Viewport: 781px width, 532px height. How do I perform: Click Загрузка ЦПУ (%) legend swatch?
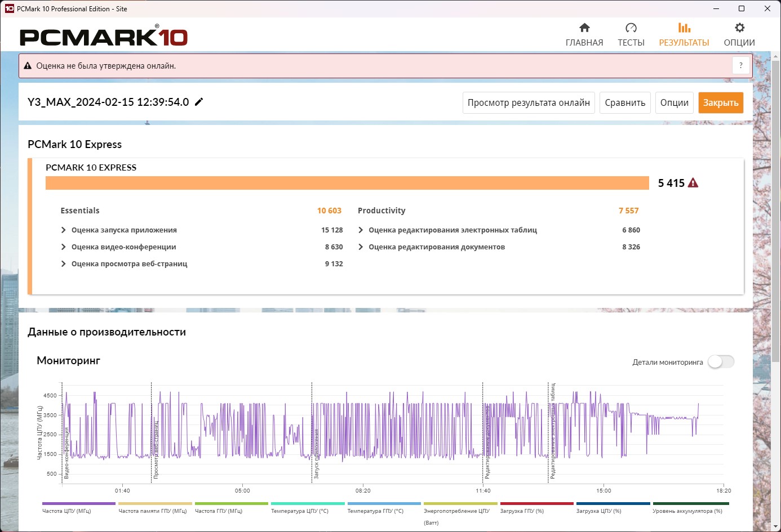click(613, 504)
